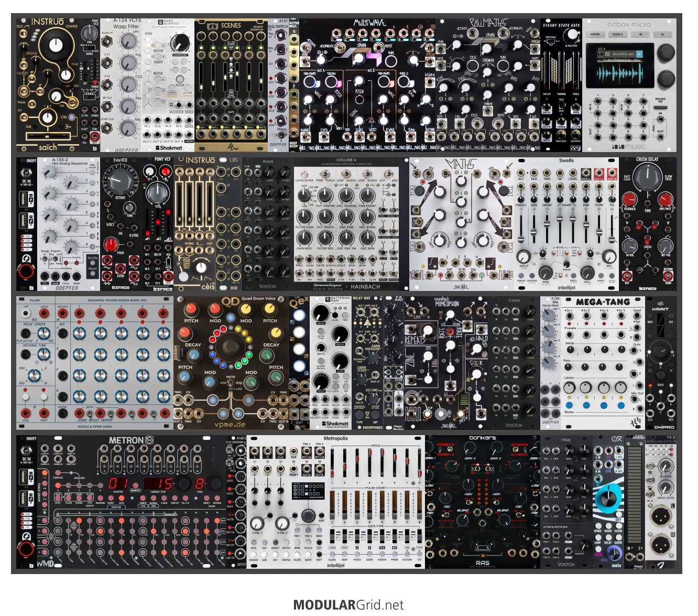Click the RUN button on Metropolix
The image size is (698, 616).
tap(254, 542)
